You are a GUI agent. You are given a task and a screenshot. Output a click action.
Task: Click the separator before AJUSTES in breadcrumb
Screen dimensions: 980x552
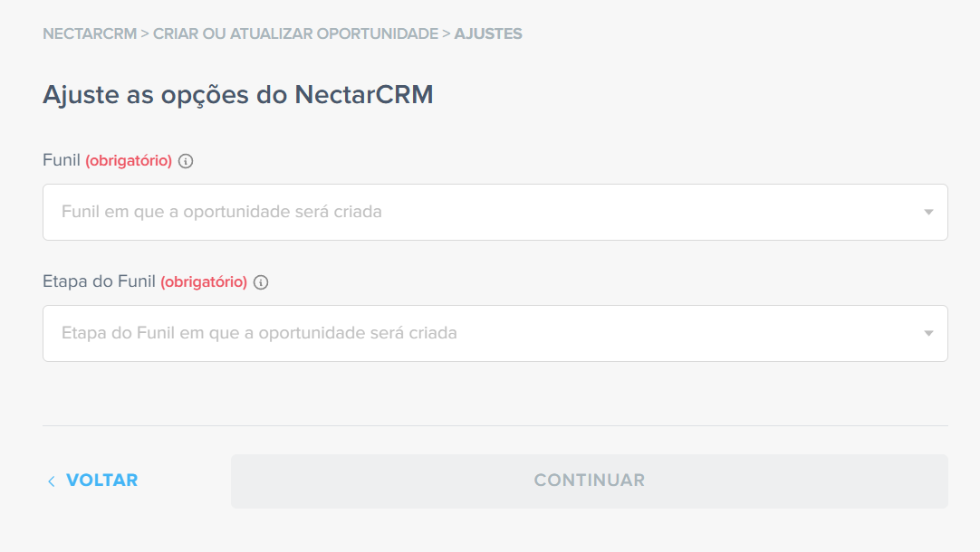point(447,33)
